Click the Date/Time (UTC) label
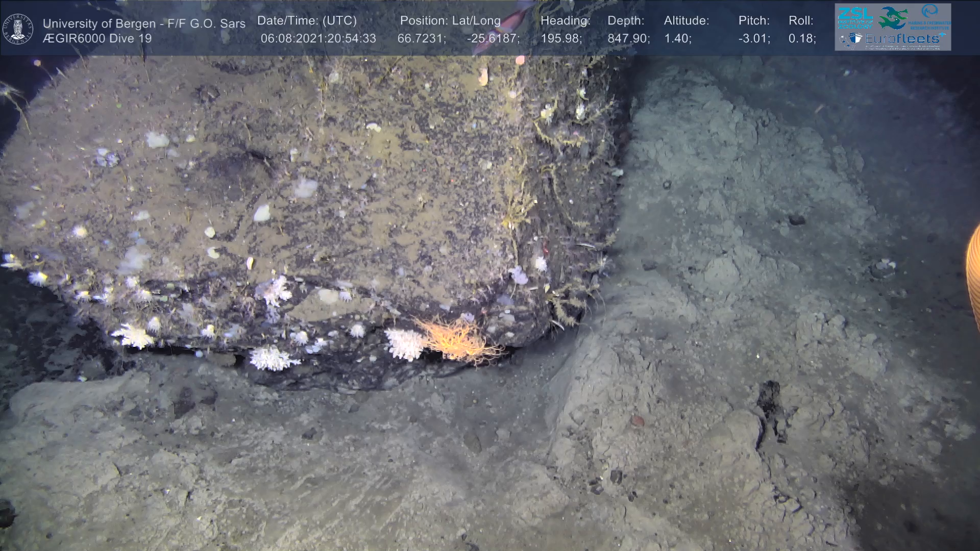This screenshot has height=551, width=980. click(307, 21)
